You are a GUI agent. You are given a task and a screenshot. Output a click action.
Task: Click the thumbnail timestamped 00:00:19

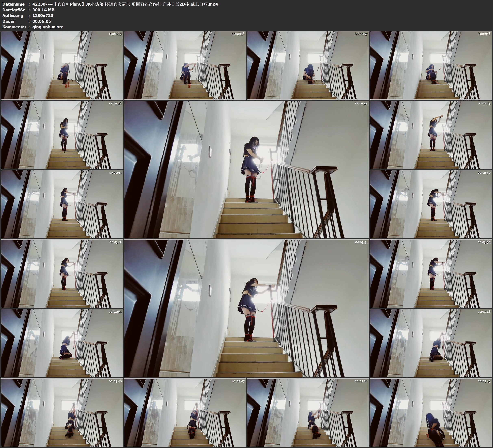[x=62, y=65]
